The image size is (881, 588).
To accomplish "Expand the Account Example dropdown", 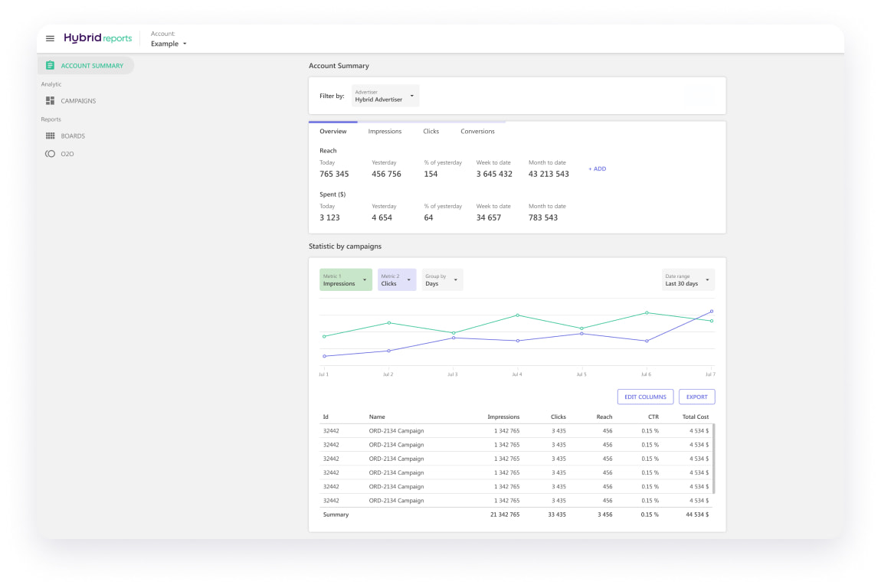I will click(x=169, y=44).
